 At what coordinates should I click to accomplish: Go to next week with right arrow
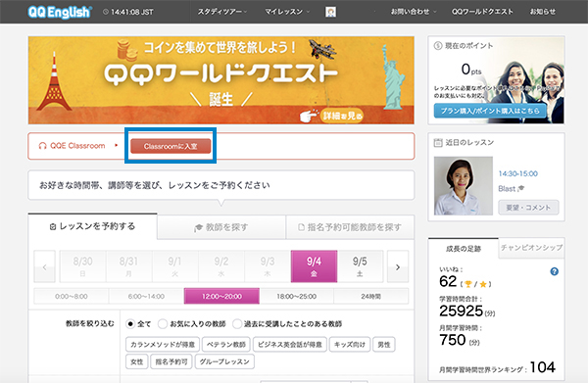pos(398,266)
